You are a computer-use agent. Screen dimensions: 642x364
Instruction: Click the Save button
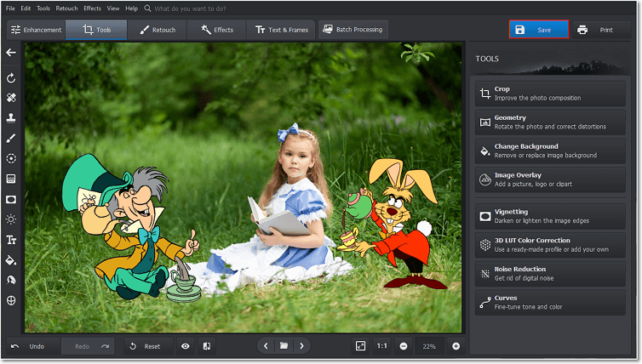click(x=539, y=30)
